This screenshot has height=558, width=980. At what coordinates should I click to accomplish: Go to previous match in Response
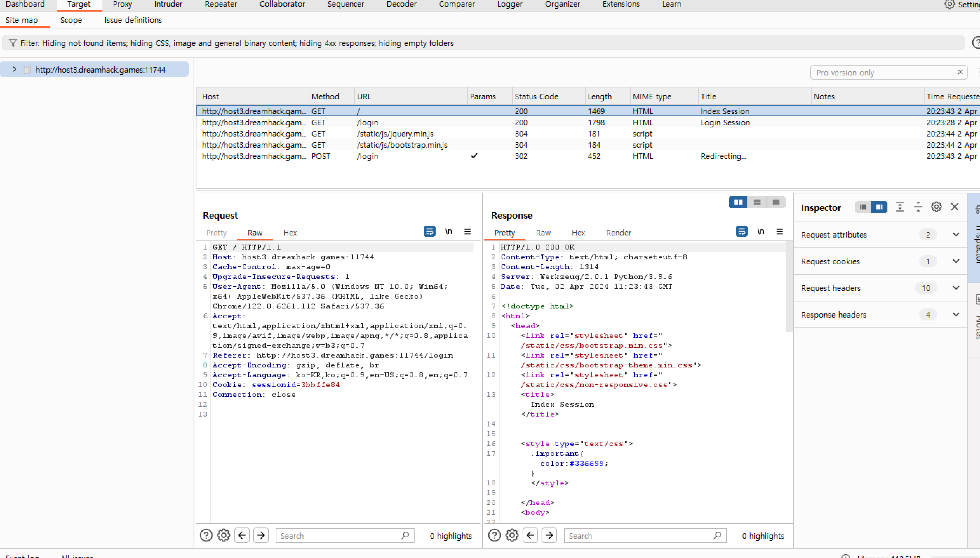(x=530, y=535)
